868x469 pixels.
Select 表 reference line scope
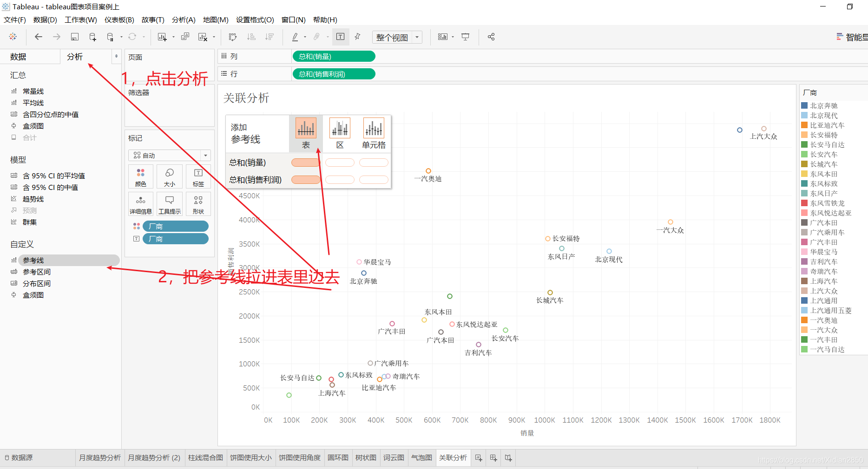point(306,133)
